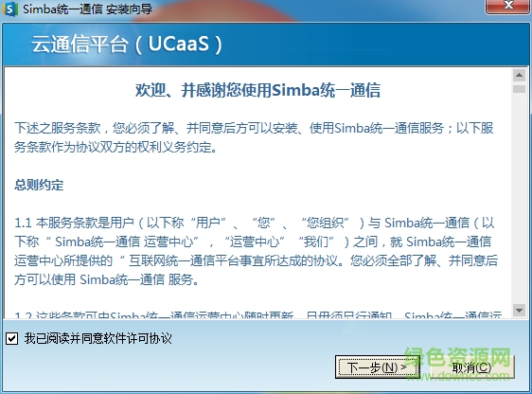Click the scrollbar up arrow
Image resolution: width=532 pixels, height=394 pixels.
(x=519, y=75)
